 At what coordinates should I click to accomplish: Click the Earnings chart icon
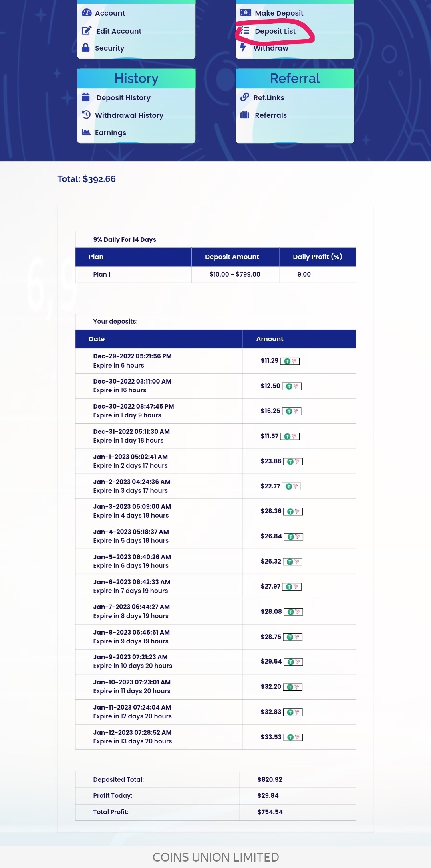tap(86, 132)
